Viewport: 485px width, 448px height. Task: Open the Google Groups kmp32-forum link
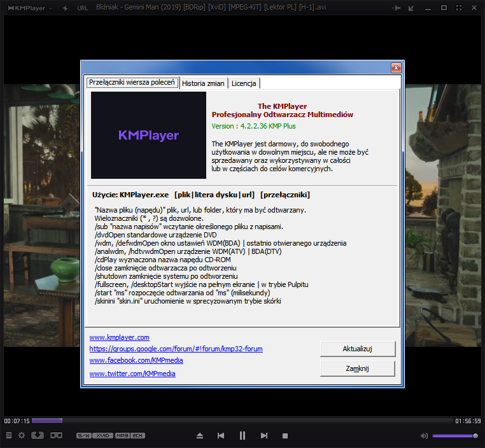click(176, 349)
